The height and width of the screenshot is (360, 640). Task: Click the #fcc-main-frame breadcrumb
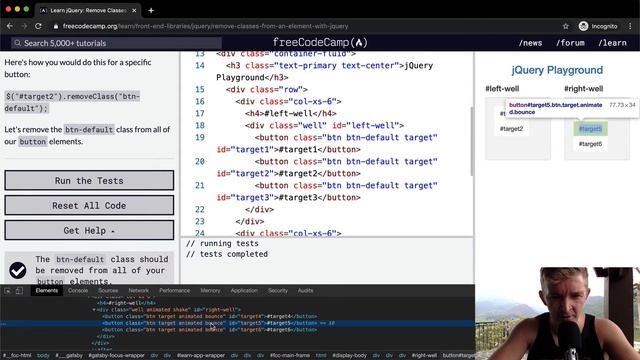click(290, 356)
